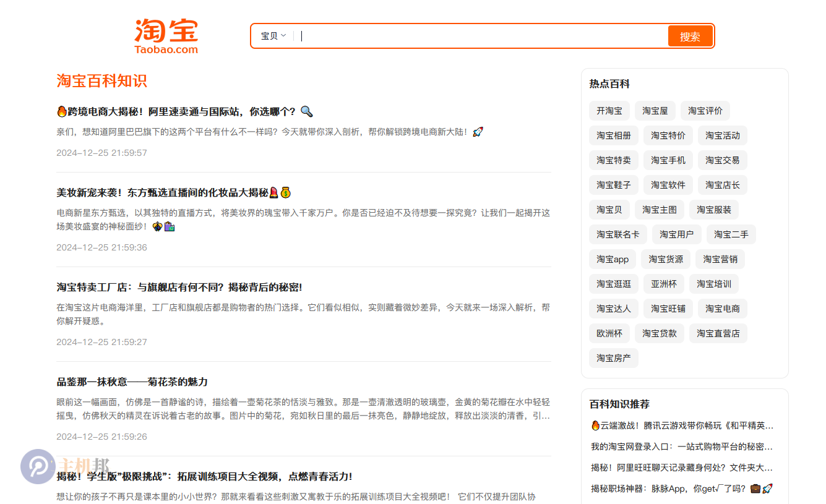Open the 宝贝 search type dropdown
The height and width of the screenshot is (504, 826).
pos(273,36)
